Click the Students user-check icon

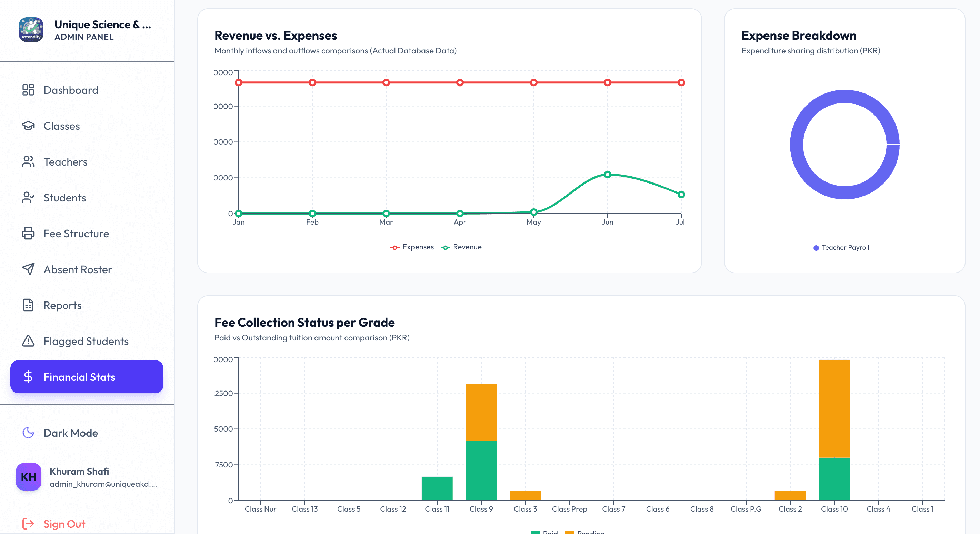pyautogui.click(x=28, y=198)
